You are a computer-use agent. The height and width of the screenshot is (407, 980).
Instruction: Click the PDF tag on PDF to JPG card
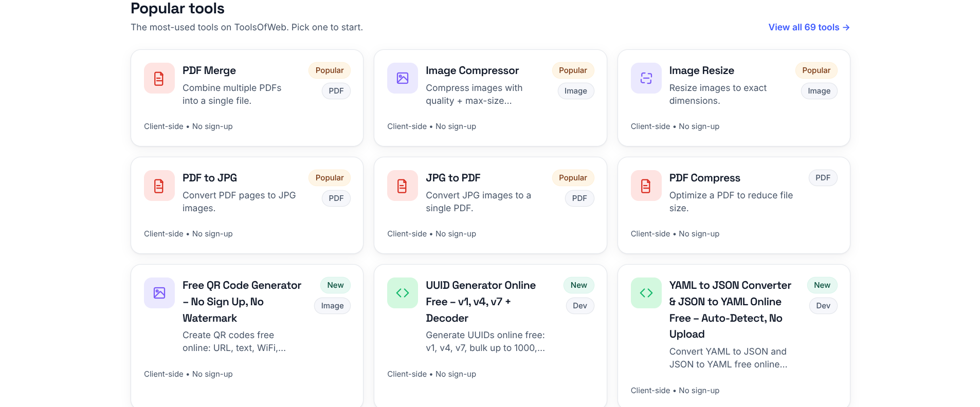(x=336, y=198)
